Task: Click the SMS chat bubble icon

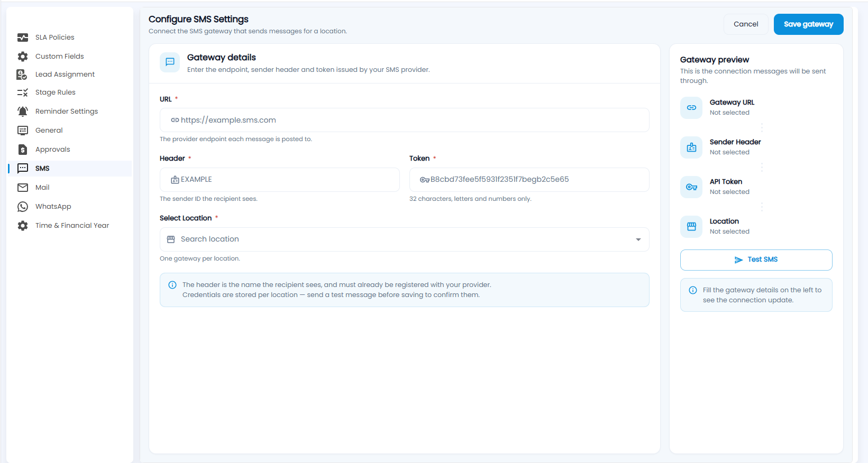Action: [x=23, y=169]
